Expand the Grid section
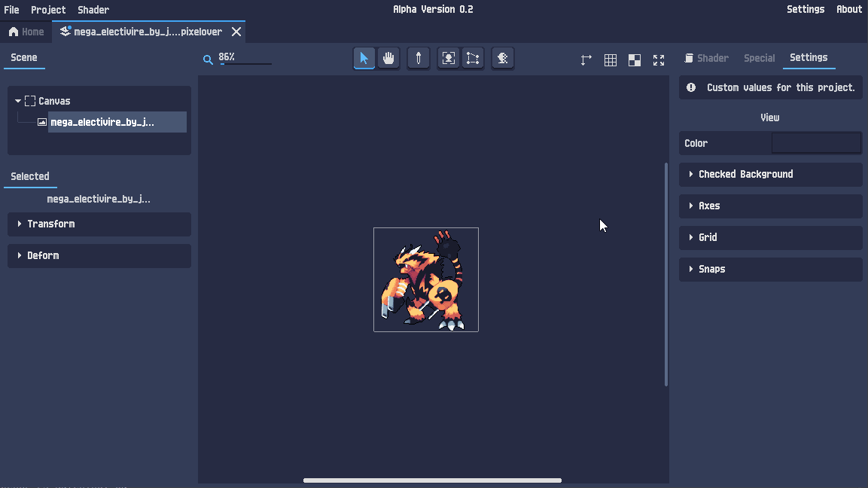868x488 pixels. (771, 238)
